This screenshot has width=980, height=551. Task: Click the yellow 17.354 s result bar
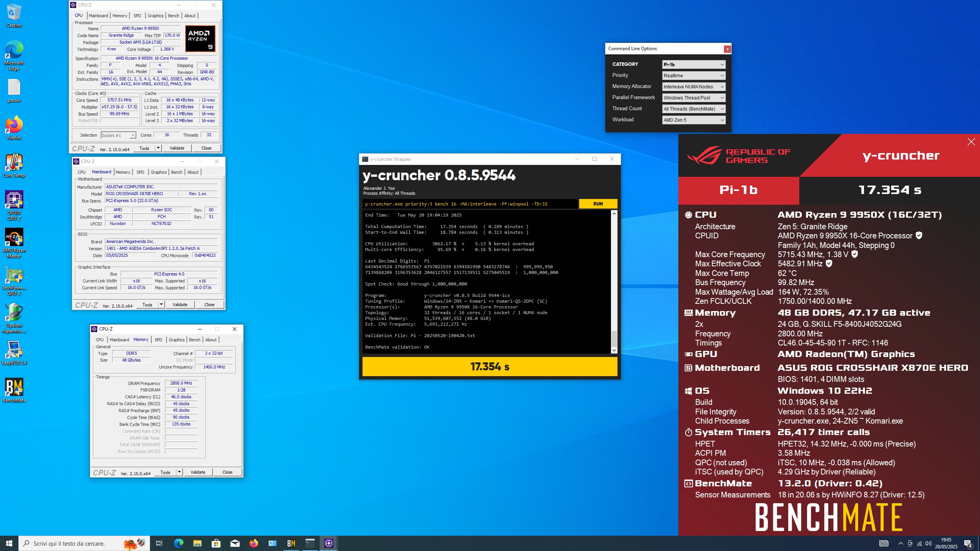point(490,367)
